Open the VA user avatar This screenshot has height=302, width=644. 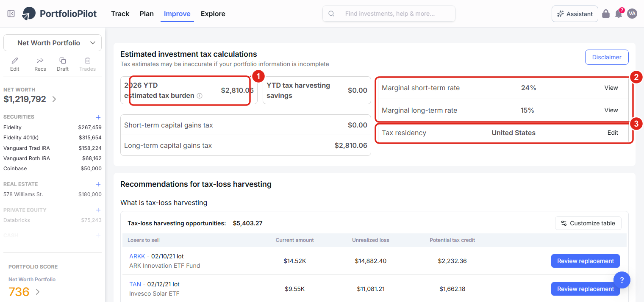click(x=632, y=14)
